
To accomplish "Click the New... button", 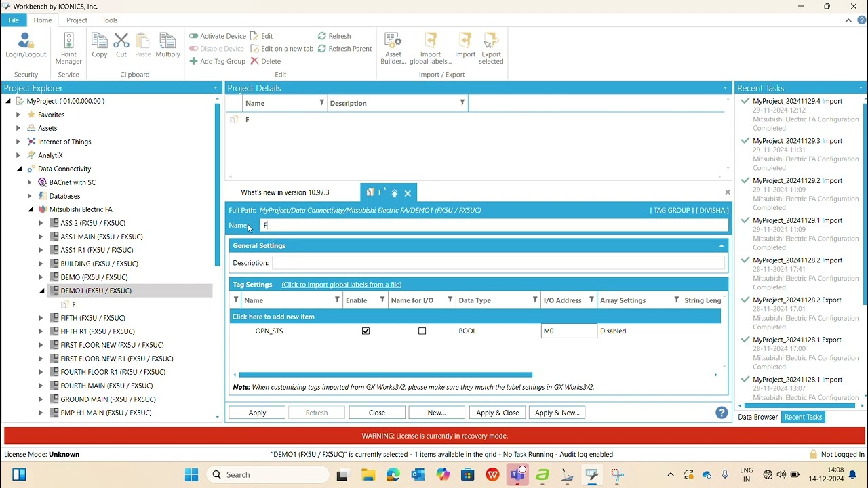I will [437, 413].
